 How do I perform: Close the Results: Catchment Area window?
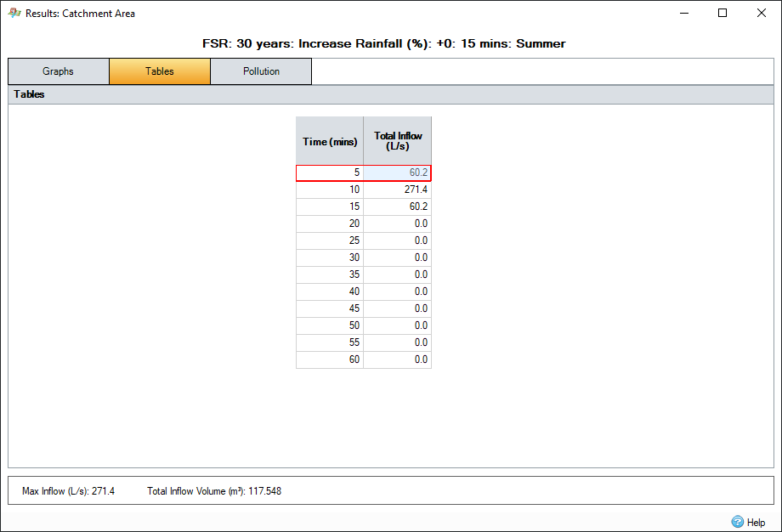coord(761,13)
